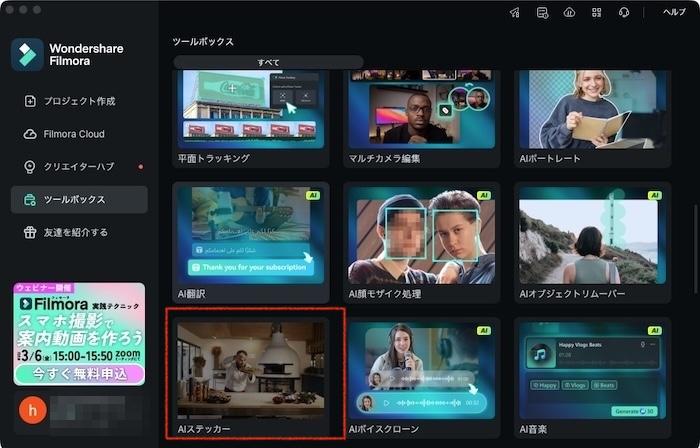Open AIステッカー tool card

[251, 377]
